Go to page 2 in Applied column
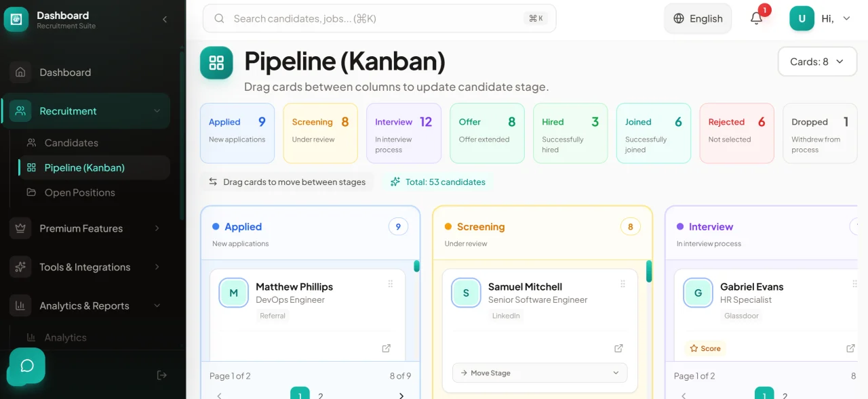 321,396
